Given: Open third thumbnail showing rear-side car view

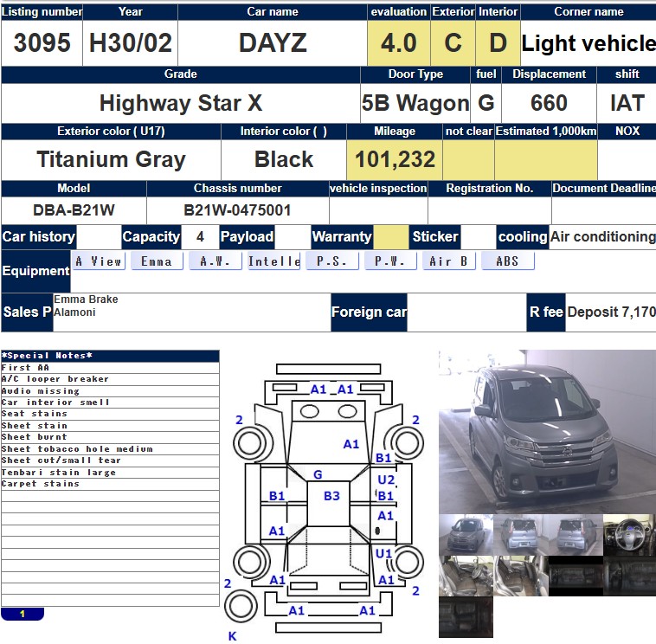Looking at the screenshot, I should 576,535.
